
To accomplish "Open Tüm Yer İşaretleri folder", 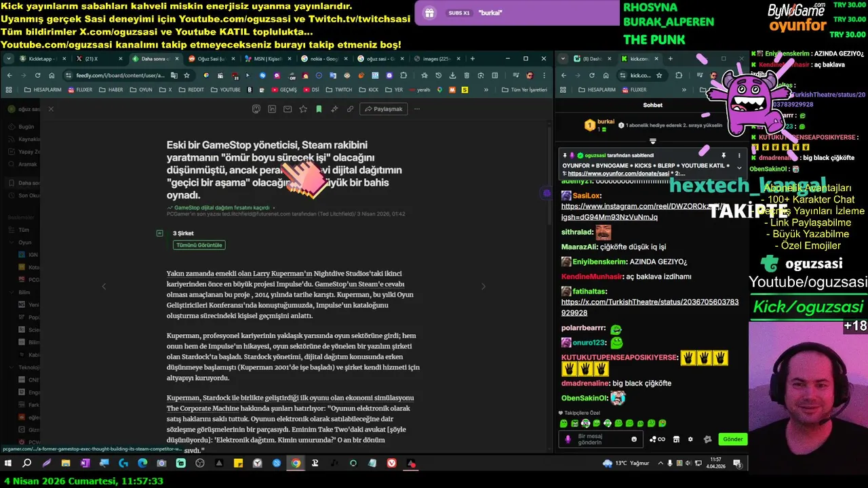I will click(x=524, y=89).
